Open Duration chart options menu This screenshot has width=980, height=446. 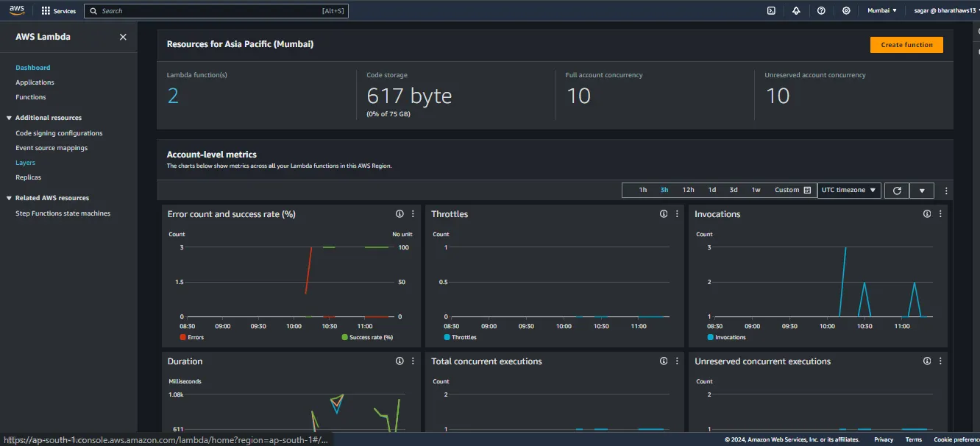413,361
